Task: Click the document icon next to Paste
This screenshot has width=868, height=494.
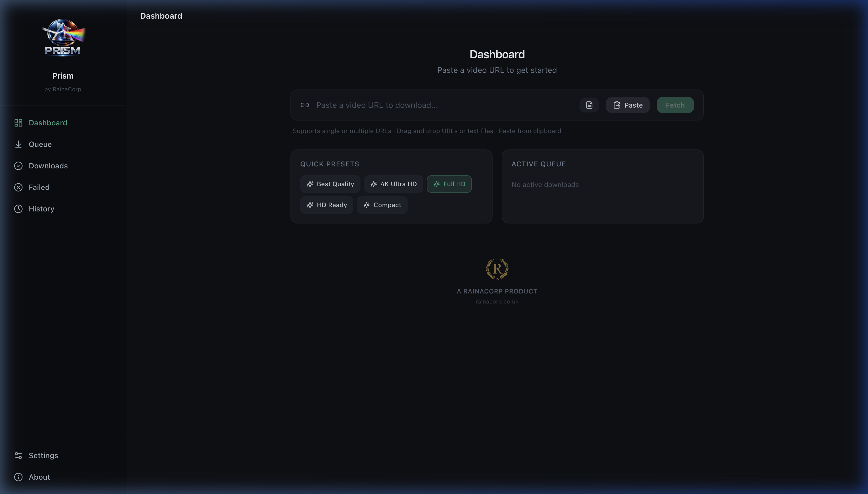Action: [589, 105]
